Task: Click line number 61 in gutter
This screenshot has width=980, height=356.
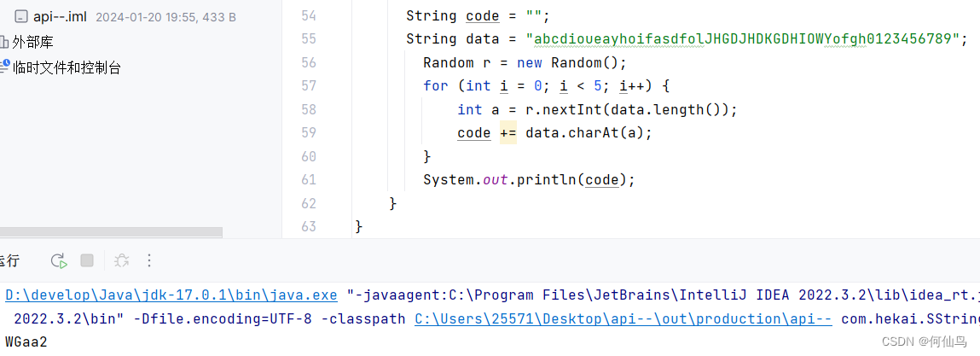Action: (309, 179)
